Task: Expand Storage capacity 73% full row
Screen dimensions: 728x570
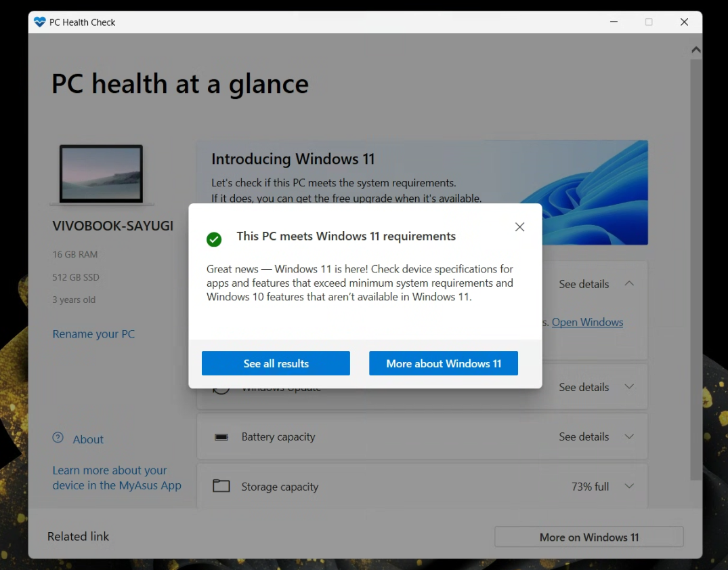Action: (629, 486)
